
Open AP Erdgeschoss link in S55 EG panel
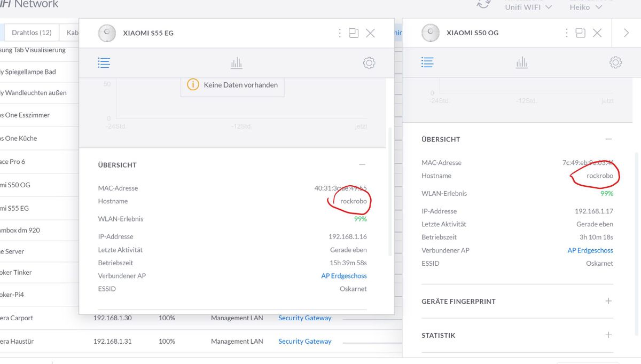[x=344, y=276]
